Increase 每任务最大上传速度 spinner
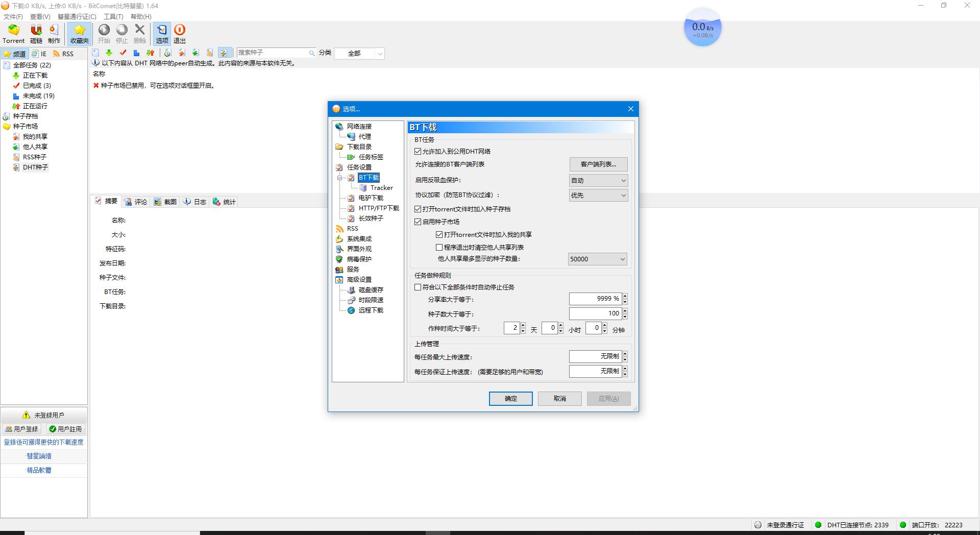 coord(625,354)
